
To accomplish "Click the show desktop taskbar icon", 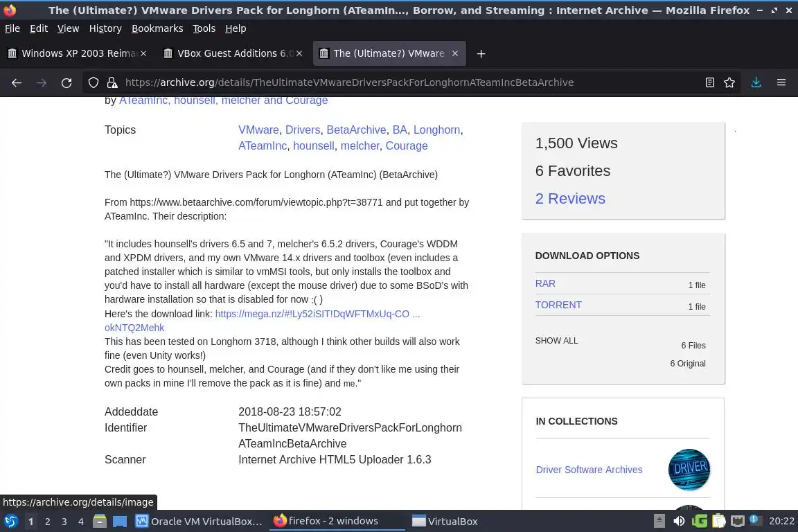I will (x=120, y=522).
